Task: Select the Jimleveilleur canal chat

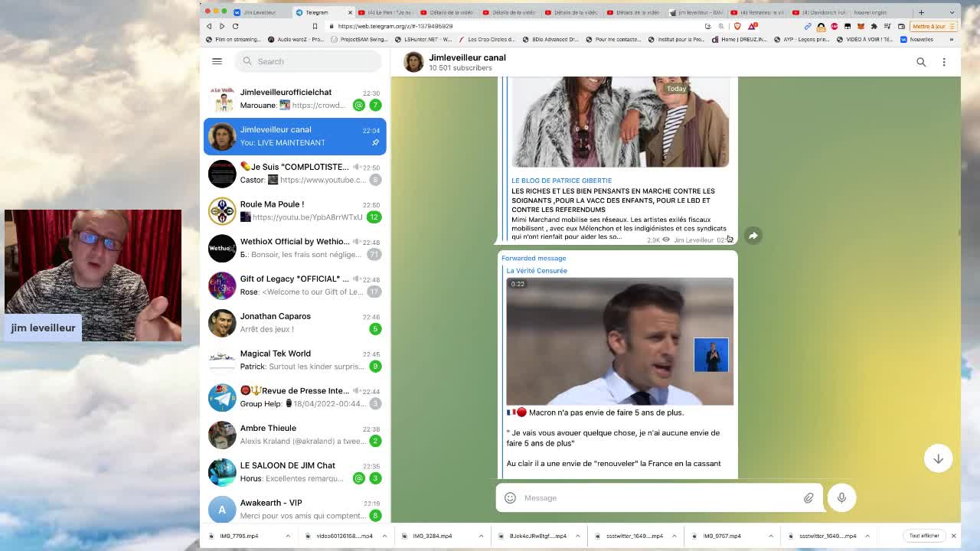Action: point(295,136)
